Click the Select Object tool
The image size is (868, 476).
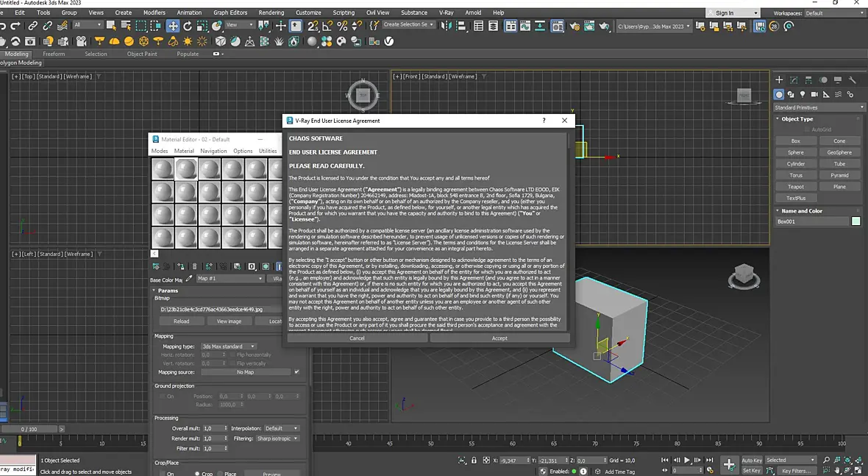pyautogui.click(x=111, y=26)
